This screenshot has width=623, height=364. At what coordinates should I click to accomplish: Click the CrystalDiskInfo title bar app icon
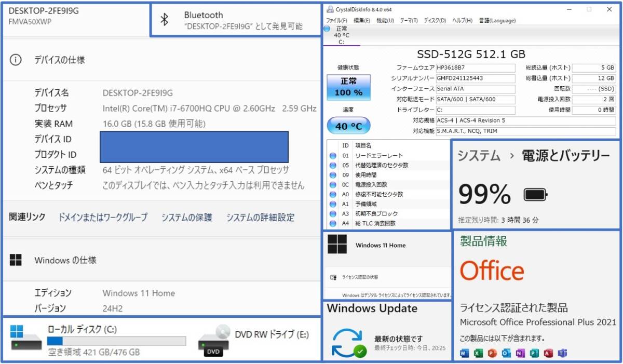331,9
